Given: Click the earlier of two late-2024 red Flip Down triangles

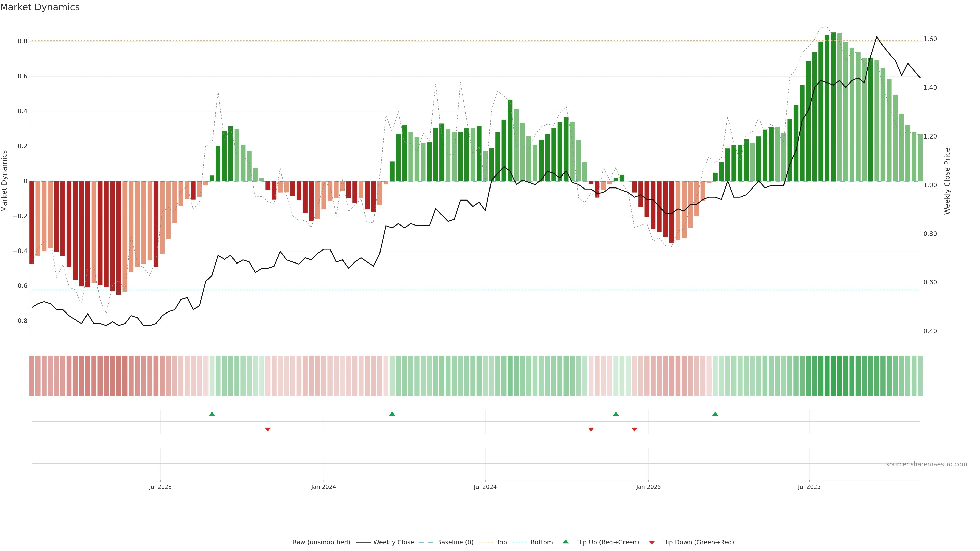Looking at the screenshot, I should (591, 429).
